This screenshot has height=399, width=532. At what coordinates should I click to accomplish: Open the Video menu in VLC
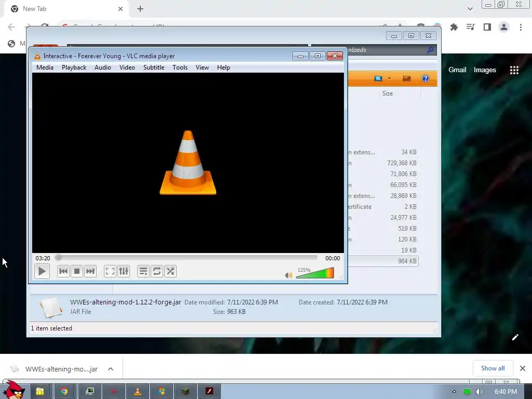127,68
